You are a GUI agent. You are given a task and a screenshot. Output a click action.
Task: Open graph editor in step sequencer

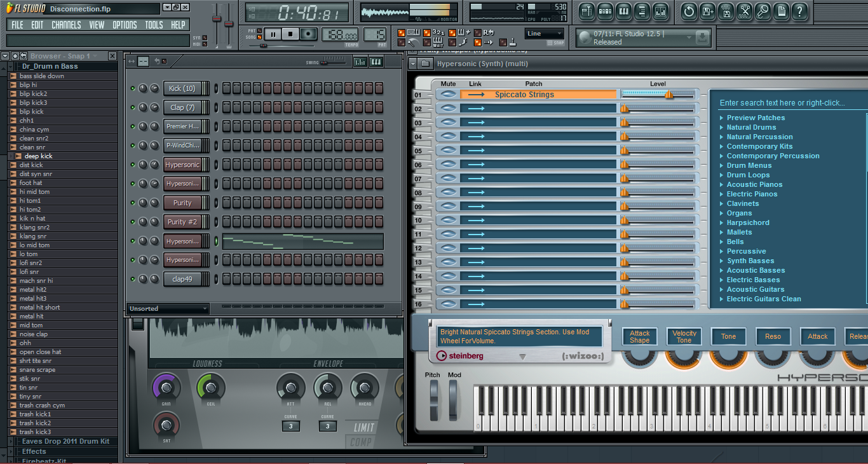point(360,61)
